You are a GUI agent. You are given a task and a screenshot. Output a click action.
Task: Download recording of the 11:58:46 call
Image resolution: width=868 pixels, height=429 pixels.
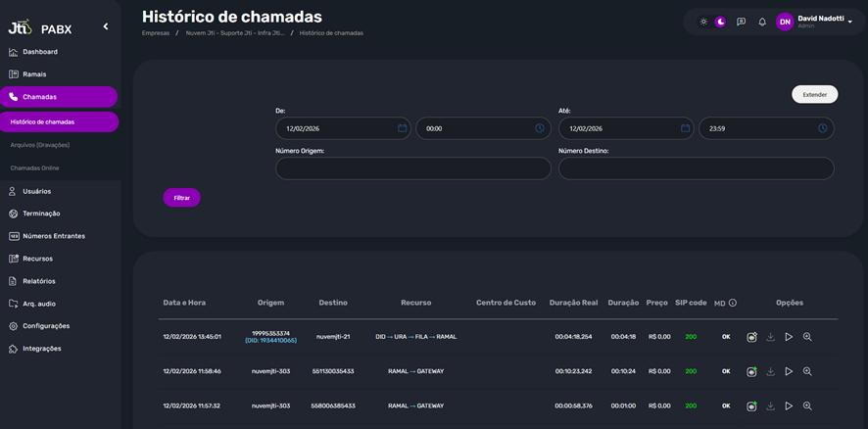tap(770, 371)
